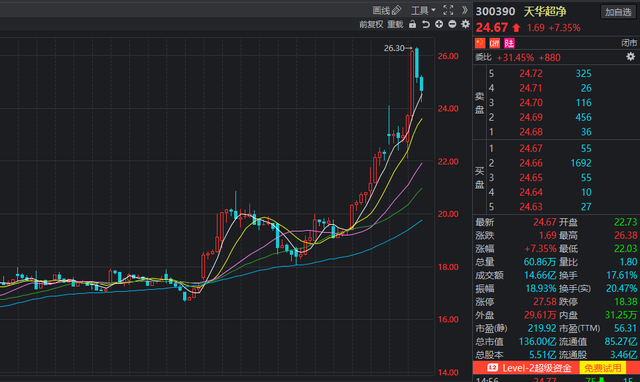Viewport: 640px width, 382px height.
Task: Select sell level 5 price 24.72
Action: pyautogui.click(x=531, y=73)
